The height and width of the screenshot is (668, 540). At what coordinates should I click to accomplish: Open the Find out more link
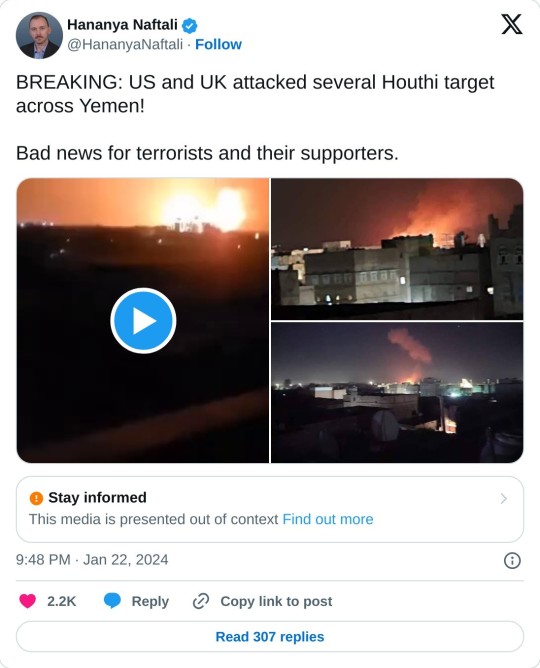(x=327, y=519)
